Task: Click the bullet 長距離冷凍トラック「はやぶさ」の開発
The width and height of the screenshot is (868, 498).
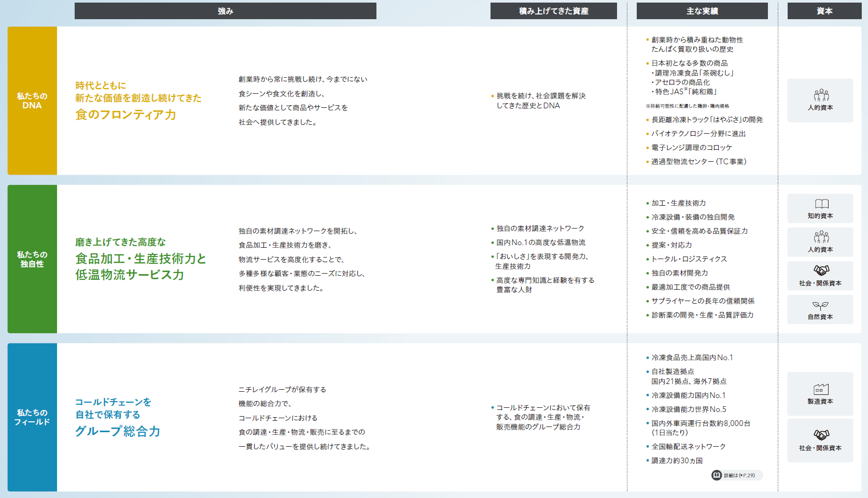Action: (x=704, y=120)
